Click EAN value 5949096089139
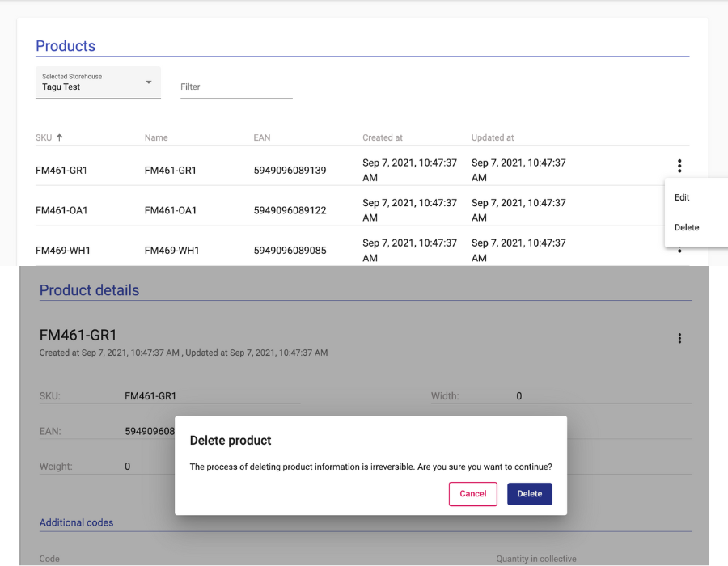The height and width of the screenshot is (566, 728). [290, 171]
